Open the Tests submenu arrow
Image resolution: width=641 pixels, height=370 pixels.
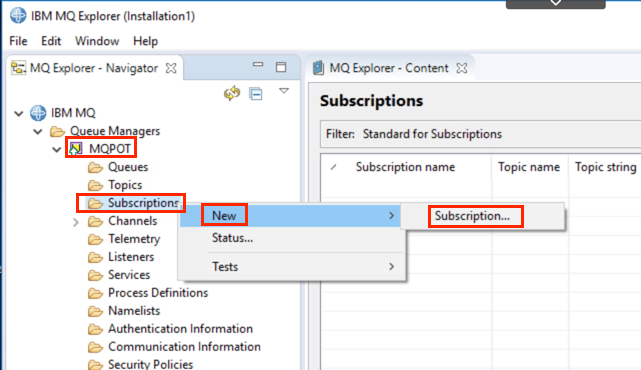pos(391,267)
